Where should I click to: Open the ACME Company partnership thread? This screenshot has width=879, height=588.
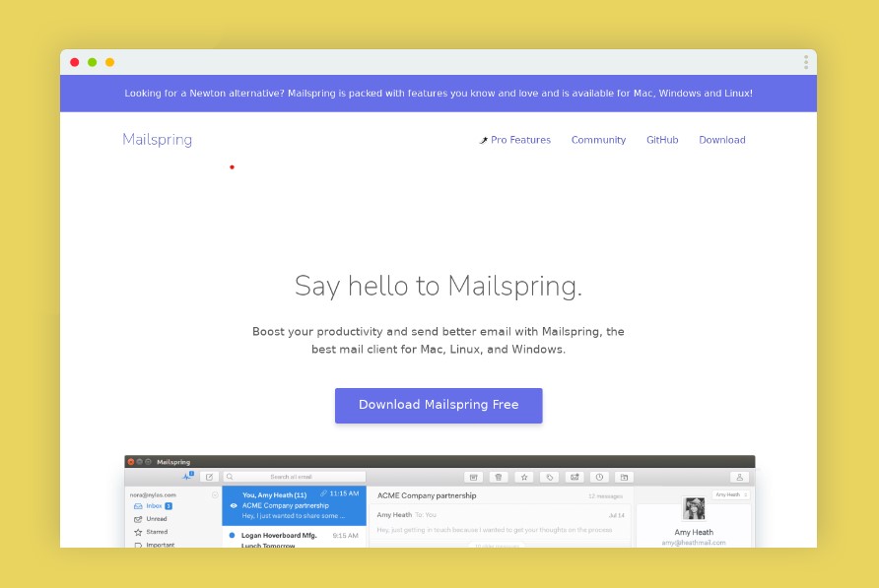coord(295,505)
